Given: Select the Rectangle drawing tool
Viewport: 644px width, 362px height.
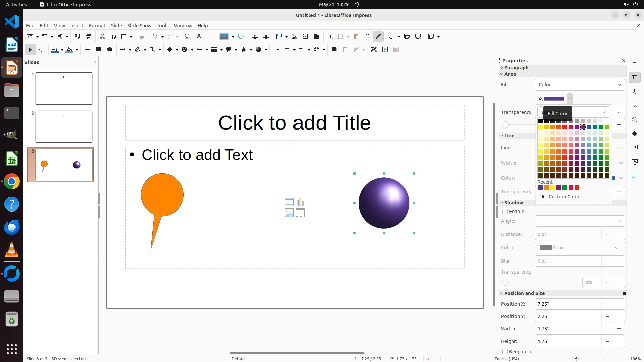Looking at the screenshot, I should point(98,50).
